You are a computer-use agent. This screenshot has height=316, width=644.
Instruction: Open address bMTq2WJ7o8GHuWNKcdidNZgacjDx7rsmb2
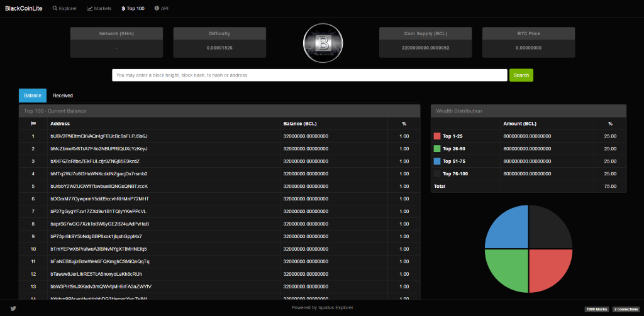tap(99, 173)
